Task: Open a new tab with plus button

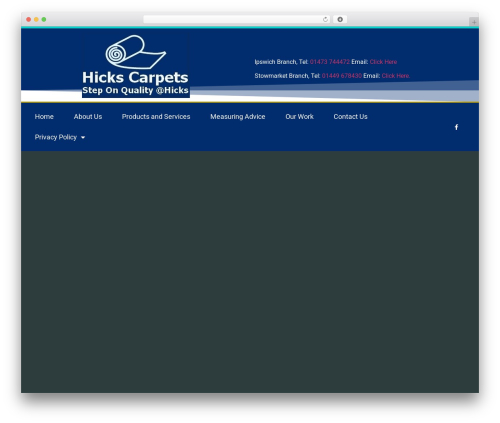Action: point(474,22)
